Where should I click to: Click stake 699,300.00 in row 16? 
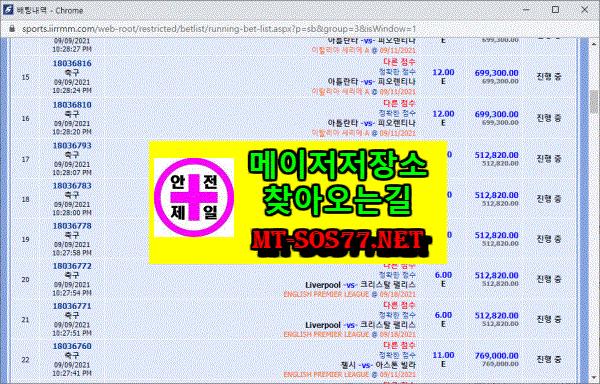(496, 114)
